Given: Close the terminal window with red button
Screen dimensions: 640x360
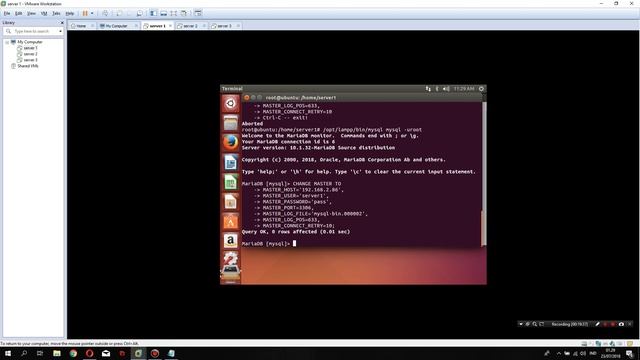Looking at the screenshot, I should [x=246, y=98].
